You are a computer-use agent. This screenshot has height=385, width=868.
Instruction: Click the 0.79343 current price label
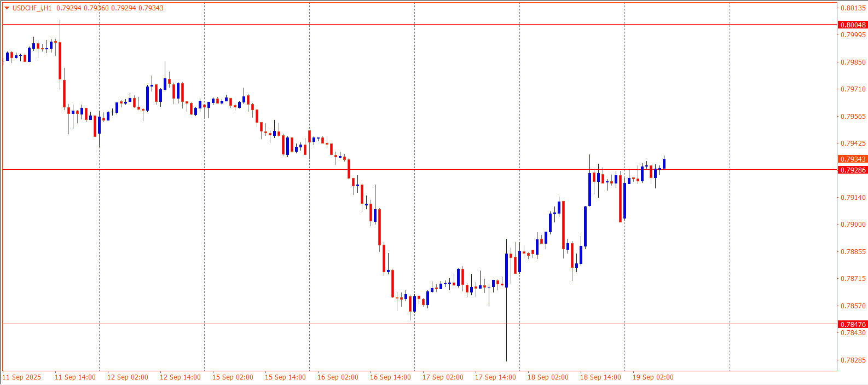853,159
